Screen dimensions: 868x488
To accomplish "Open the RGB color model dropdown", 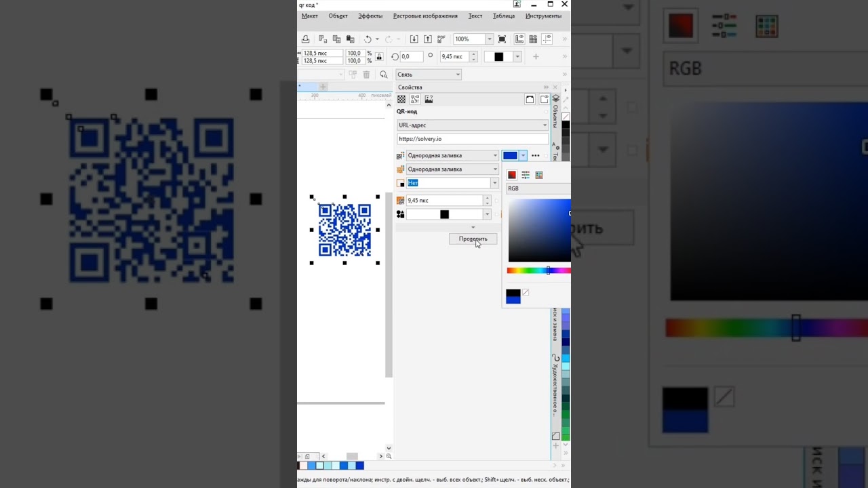I will 538,188.
